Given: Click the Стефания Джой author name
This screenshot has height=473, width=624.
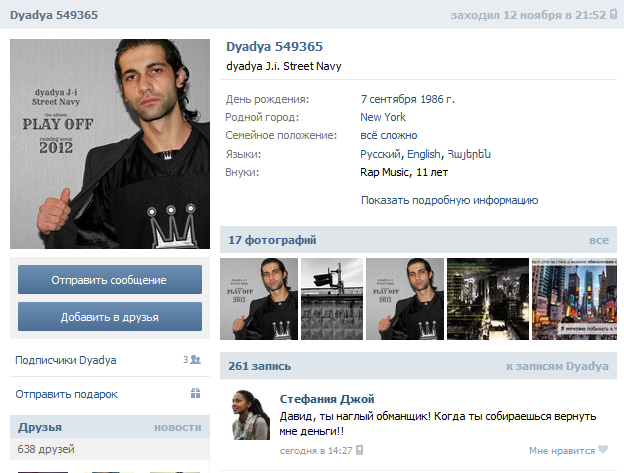Looking at the screenshot, I should tap(327, 399).
